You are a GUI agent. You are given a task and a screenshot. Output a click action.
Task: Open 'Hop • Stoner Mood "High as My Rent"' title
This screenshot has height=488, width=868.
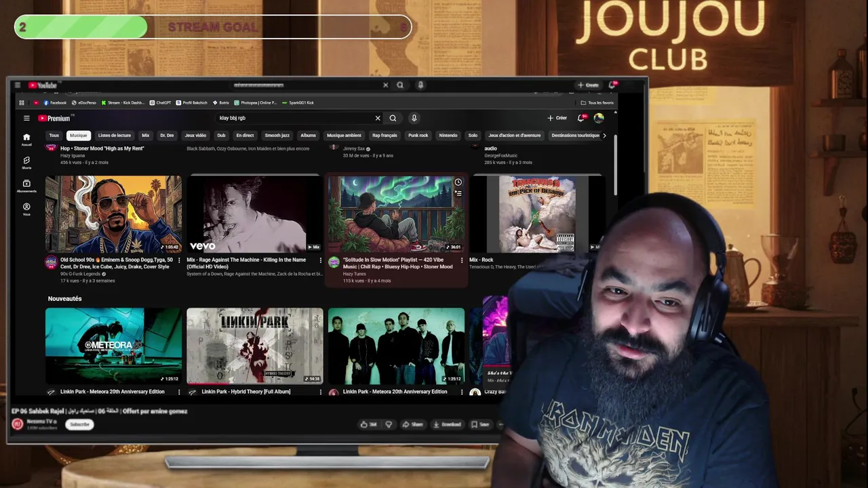102,148
